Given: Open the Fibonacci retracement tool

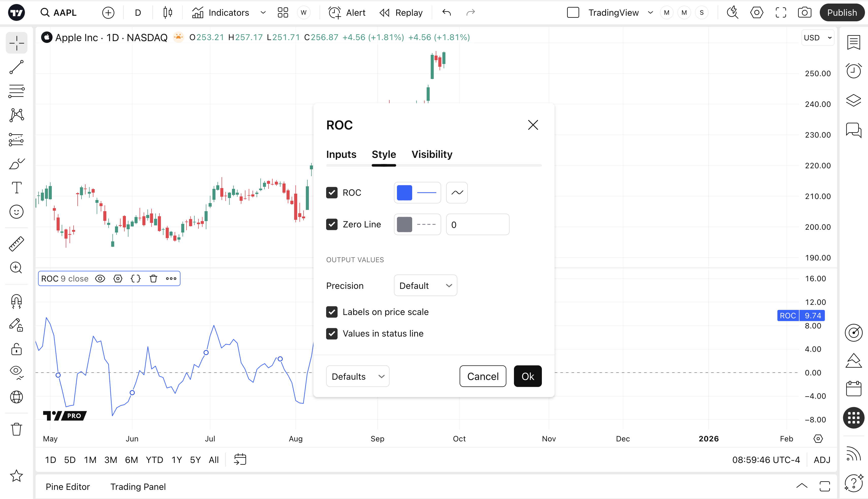Looking at the screenshot, I should coord(16,91).
